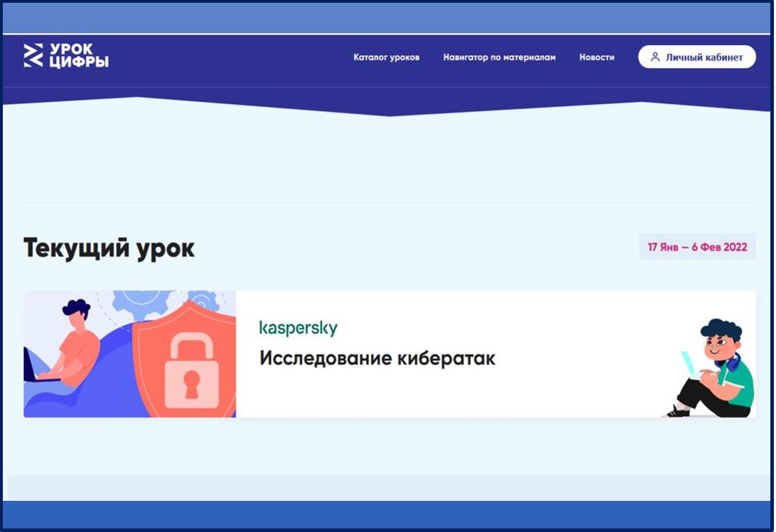The width and height of the screenshot is (776, 532).
Task: Open Каталог уроков menu item
Action: point(386,57)
